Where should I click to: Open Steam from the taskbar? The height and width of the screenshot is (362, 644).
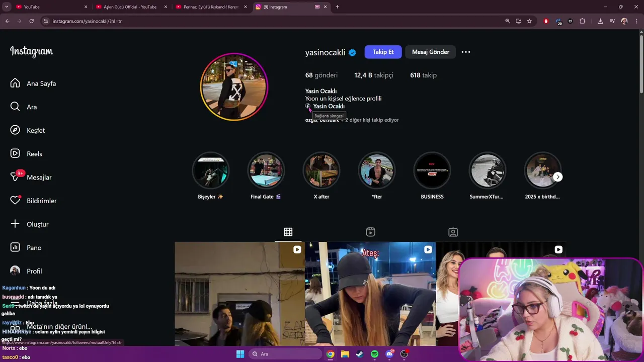pos(360,354)
